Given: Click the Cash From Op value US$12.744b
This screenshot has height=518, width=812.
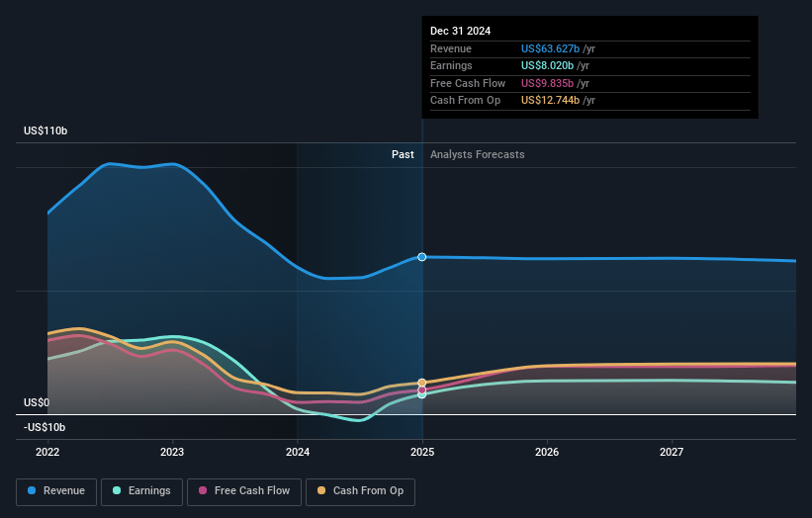Looking at the screenshot, I should coord(550,101).
